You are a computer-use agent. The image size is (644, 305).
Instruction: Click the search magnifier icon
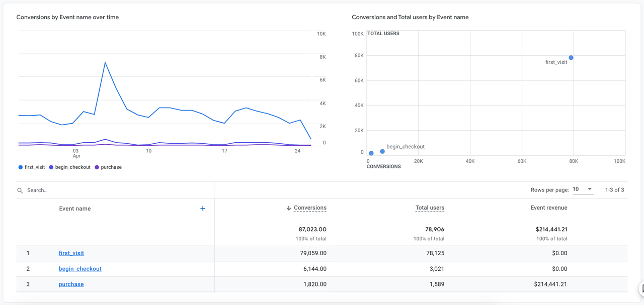pos(20,190)
